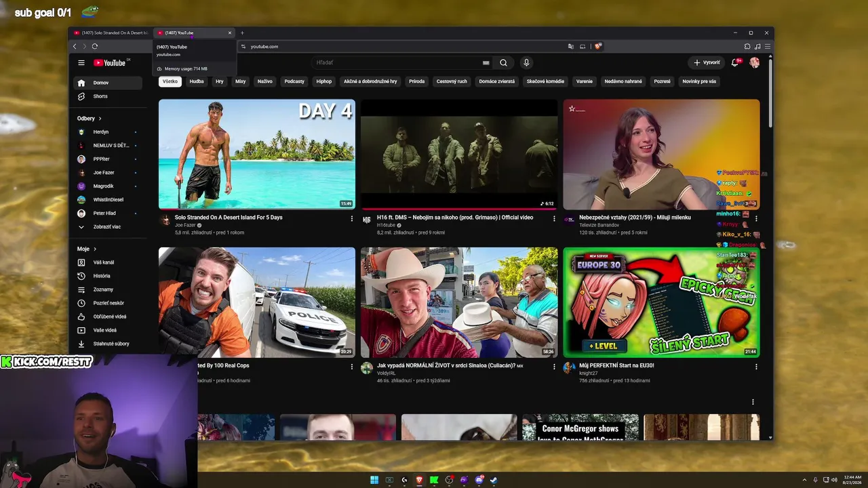
Task: Open the YouTube guide hamburger menu
Action: click(x=81, y=63)
